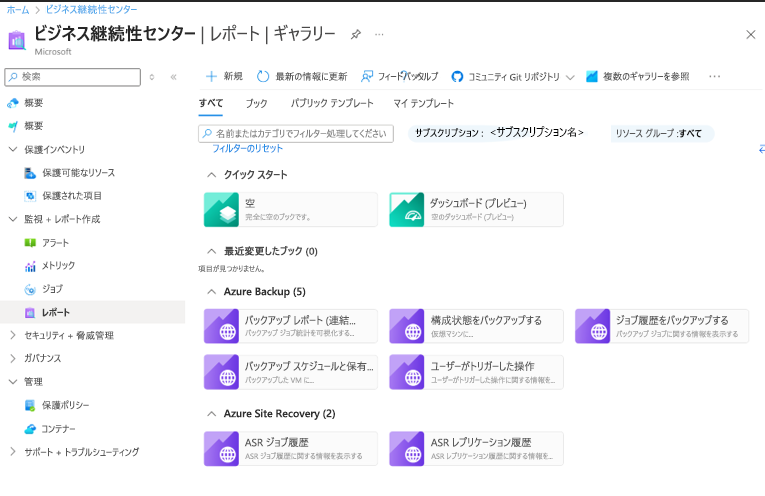Viewport: 765px width, 496px height.
Task: Open the バックアップ スケジュールと保有 tile
Action: pos(291,372)
